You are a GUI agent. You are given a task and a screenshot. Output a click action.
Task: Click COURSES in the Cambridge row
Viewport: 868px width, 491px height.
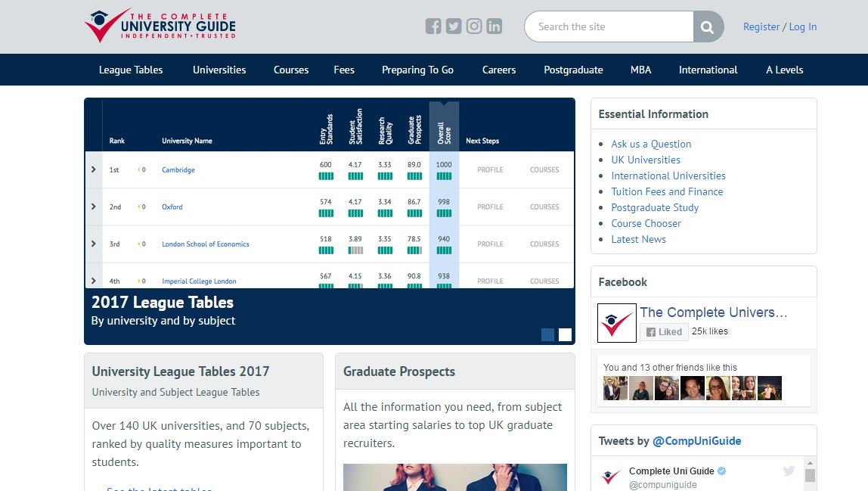coord(544,169)
